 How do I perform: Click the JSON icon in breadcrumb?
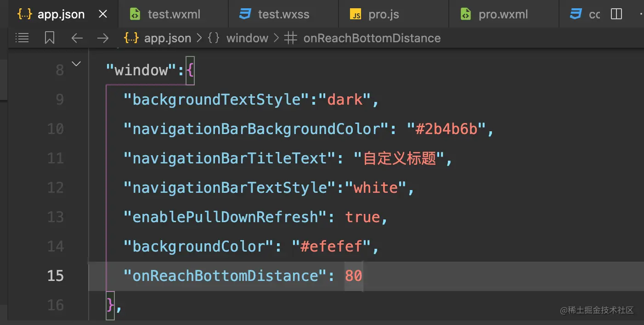(132, 38)
